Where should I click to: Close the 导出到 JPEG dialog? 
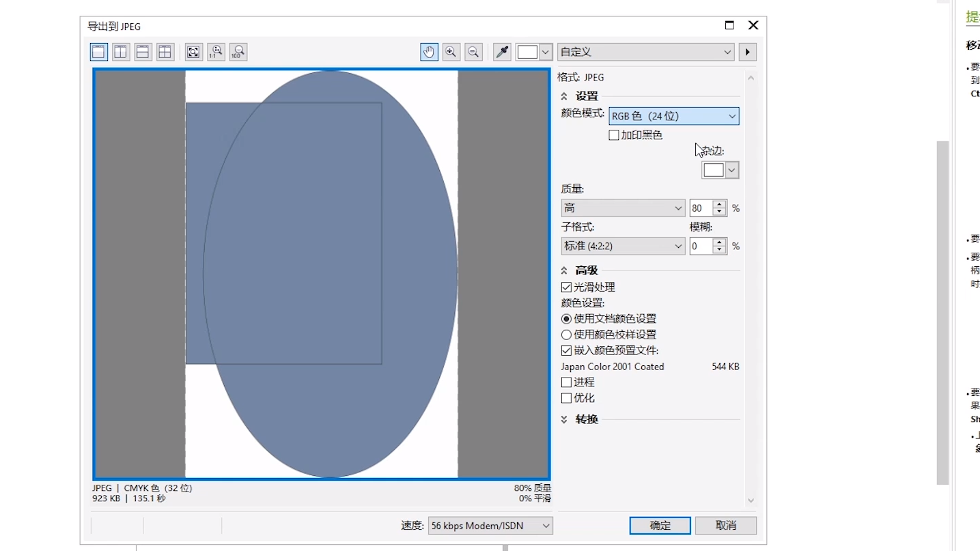pos(753,25)
